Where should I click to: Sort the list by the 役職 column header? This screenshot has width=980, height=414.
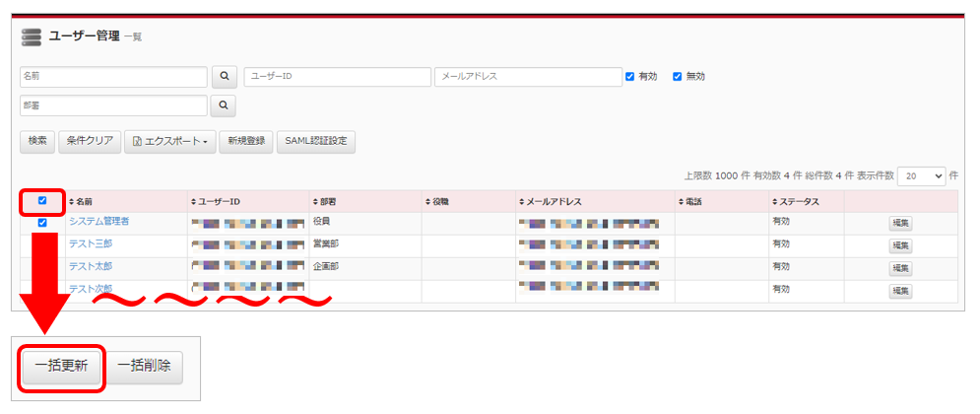click(x=439, y=202)
